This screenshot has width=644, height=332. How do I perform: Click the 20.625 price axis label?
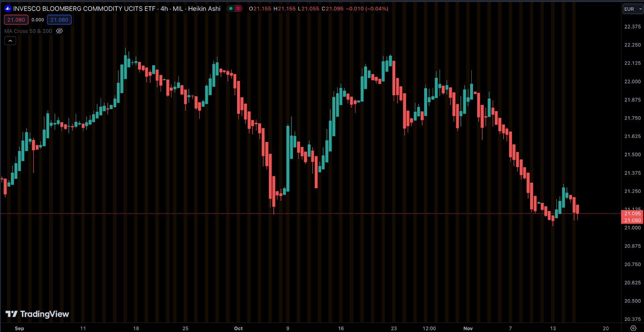coord(632,283)
